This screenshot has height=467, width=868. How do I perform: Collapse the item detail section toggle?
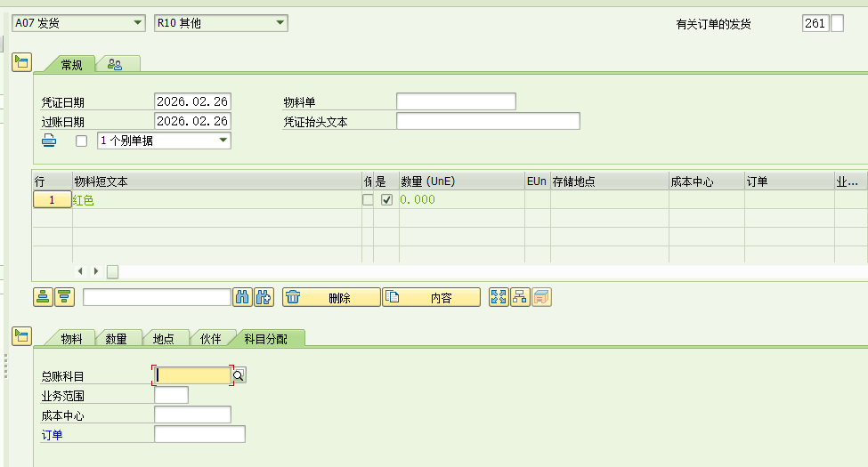[x=21, y=335]
